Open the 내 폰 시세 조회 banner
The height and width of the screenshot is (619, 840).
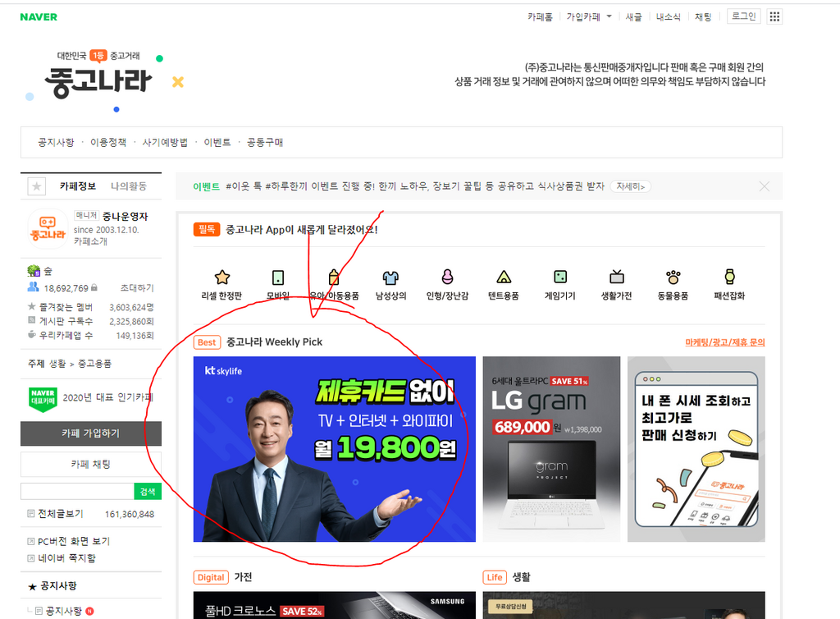696,449
